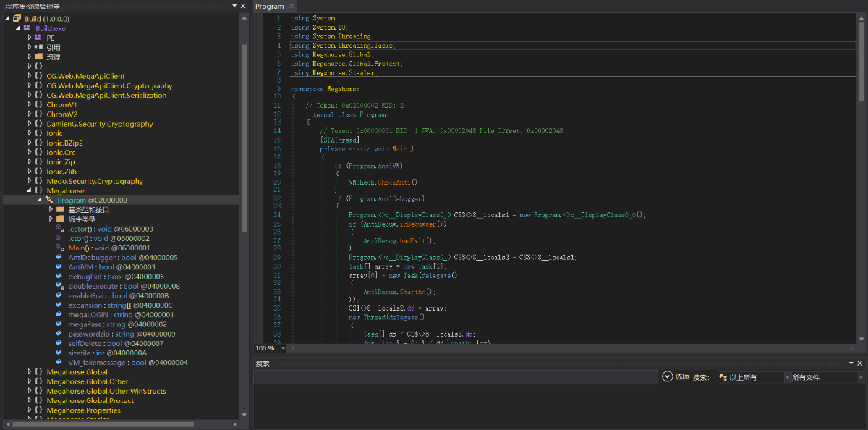Expand the Ionic.Zip namespace node
868x430 pixels.
[28, 162]
